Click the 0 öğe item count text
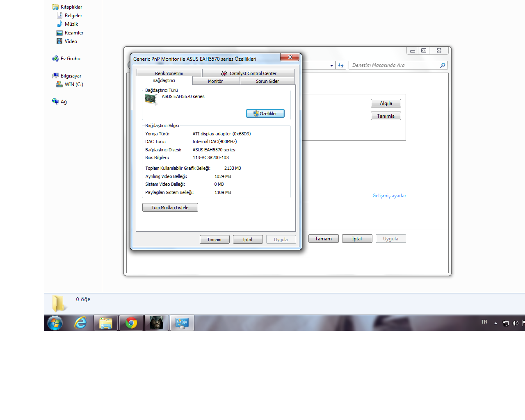Viewport: 525px width, 420px height. [83, 299]
